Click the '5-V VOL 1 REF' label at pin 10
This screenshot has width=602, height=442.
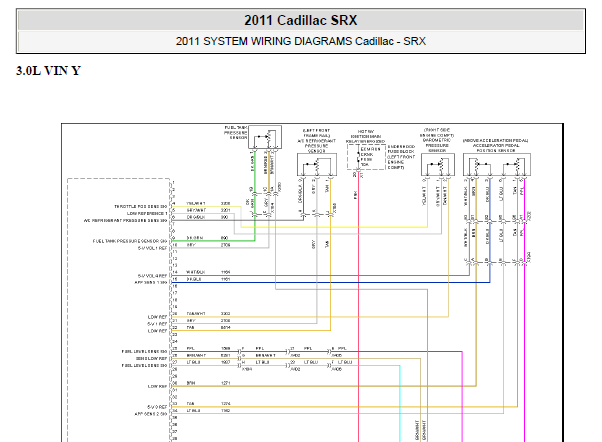pyautogui.click(x=152, y=248)
